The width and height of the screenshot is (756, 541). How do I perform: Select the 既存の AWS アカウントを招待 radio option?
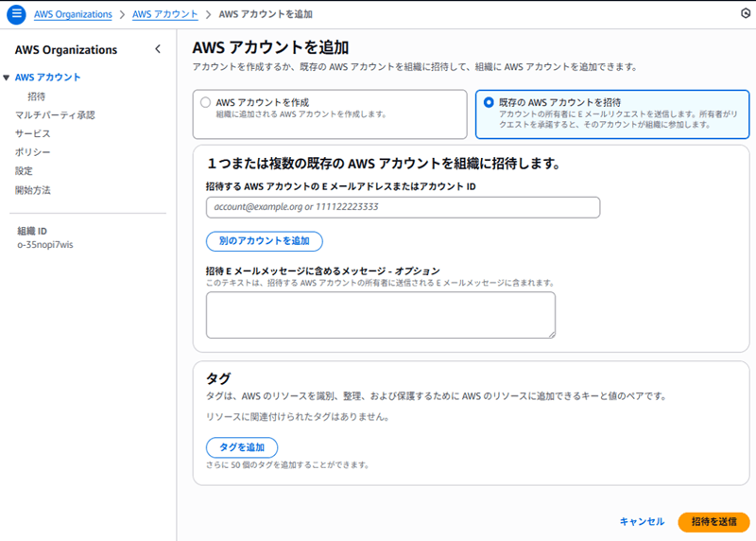point(489,102)
